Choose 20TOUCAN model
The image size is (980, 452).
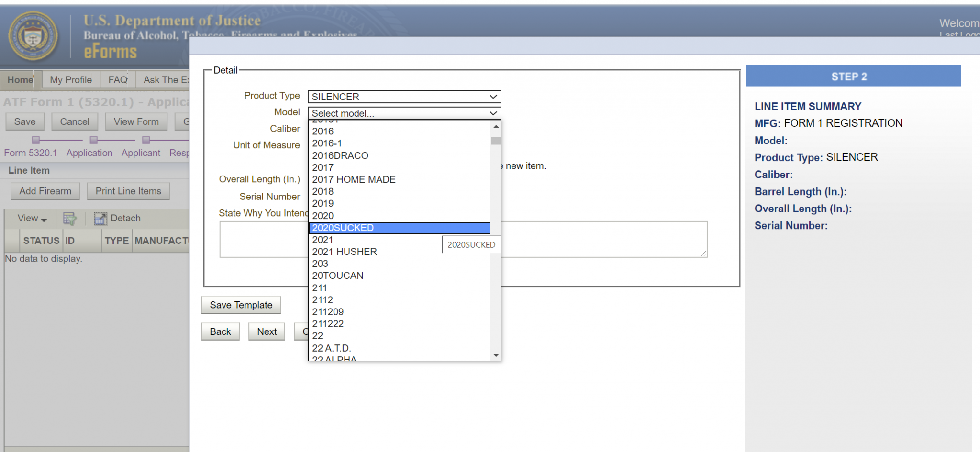pyautogui.click(x=400, y=276)
